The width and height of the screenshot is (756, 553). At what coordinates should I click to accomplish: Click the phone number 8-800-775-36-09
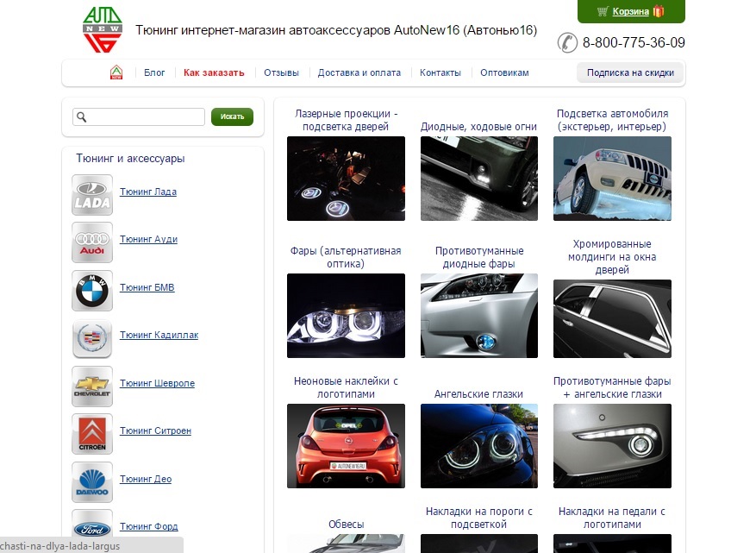634,42
